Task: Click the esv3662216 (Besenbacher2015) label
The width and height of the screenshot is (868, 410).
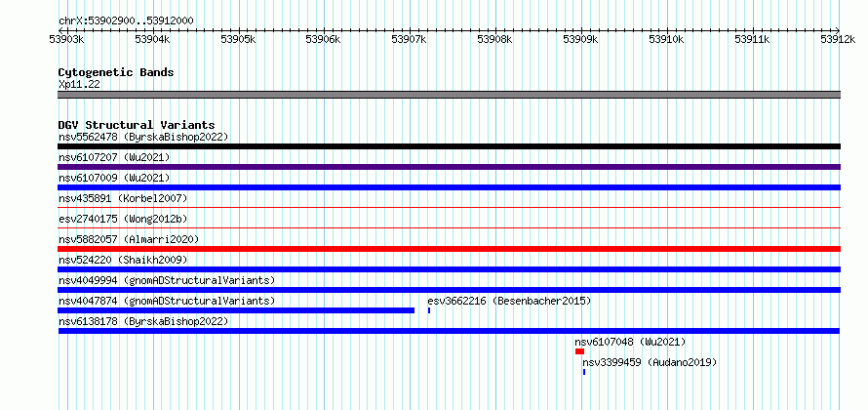Action: 509,301
